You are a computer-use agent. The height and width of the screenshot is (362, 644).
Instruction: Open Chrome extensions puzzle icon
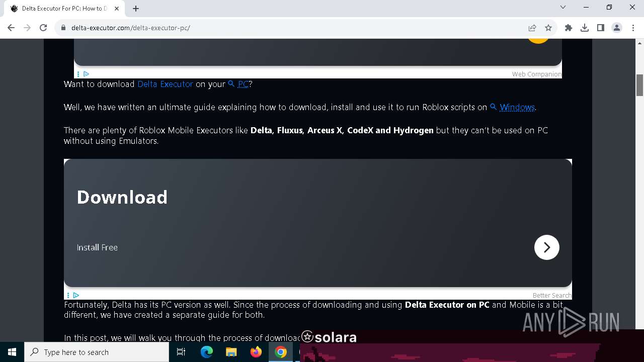[x=569, y=28]
